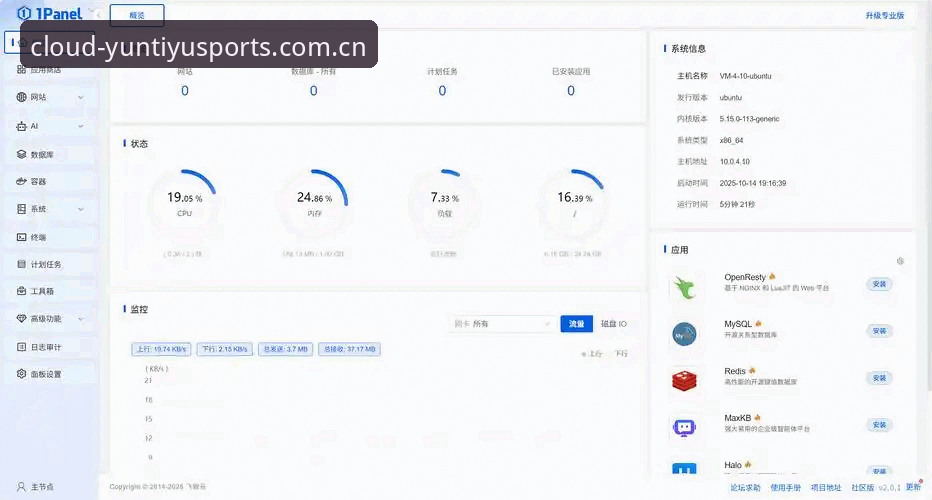The width and height of the screenshot is (932, 500).
Task: Switch to the 概览 tab
Action: 137,15
